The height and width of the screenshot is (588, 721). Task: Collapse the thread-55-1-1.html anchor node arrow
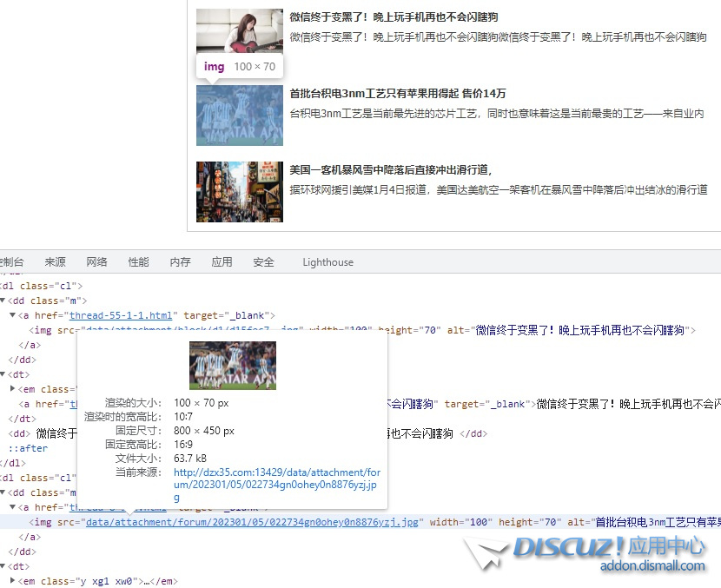tap(13, 315)
